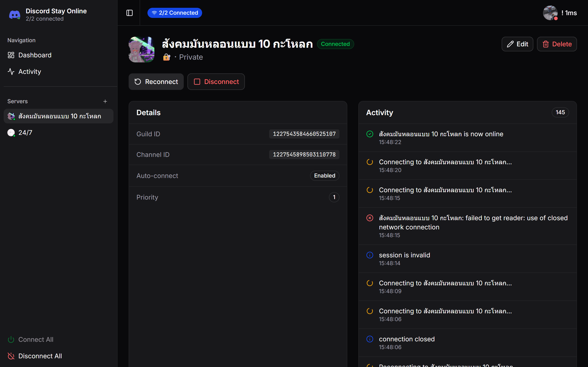Click the Reconnect button
This screenshot has width=588, height=367.
pyautogui.click(x=156, y=82)
